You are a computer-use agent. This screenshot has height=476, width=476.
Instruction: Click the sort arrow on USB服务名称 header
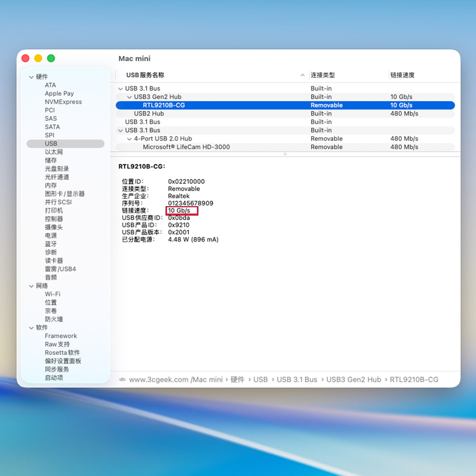pyautogui.click(x=302, y=75)
